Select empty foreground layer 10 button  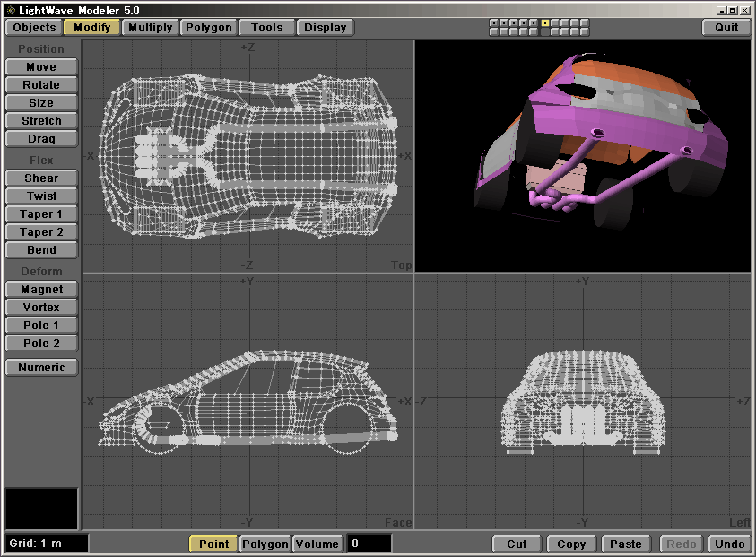coord(585,22)
